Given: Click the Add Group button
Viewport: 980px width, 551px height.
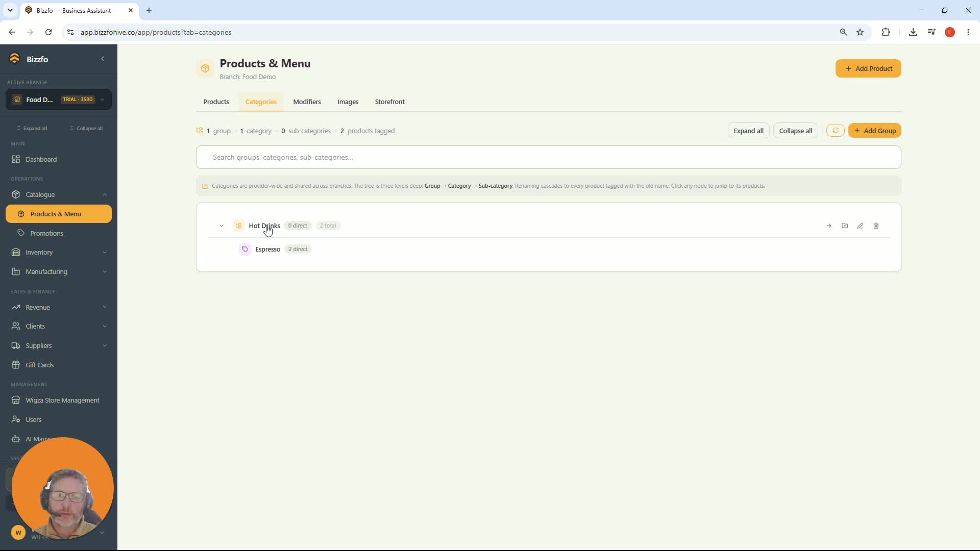Looking at the screenshot, I should [x=875, y=131].
